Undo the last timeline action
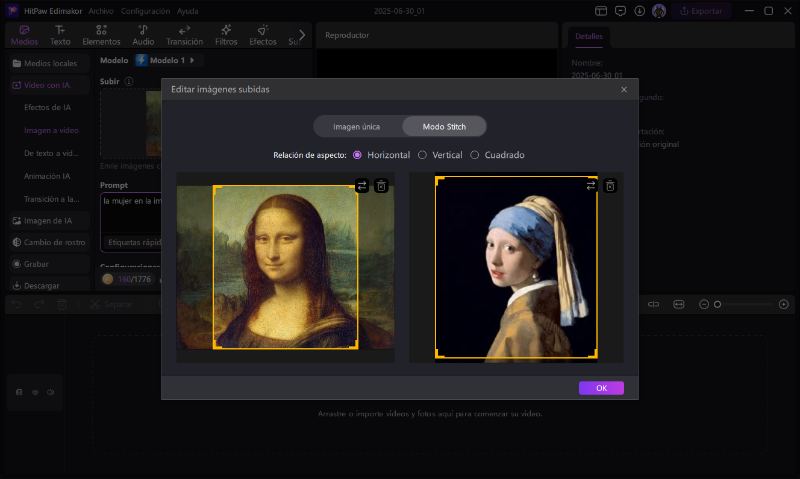The height and width of the screenshot is (479, 800). [16, 305]
